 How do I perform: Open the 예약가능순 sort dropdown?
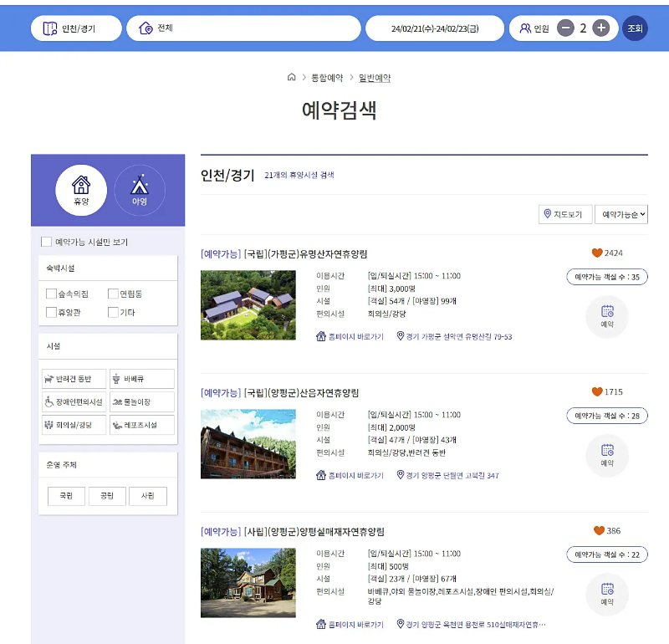622,214
